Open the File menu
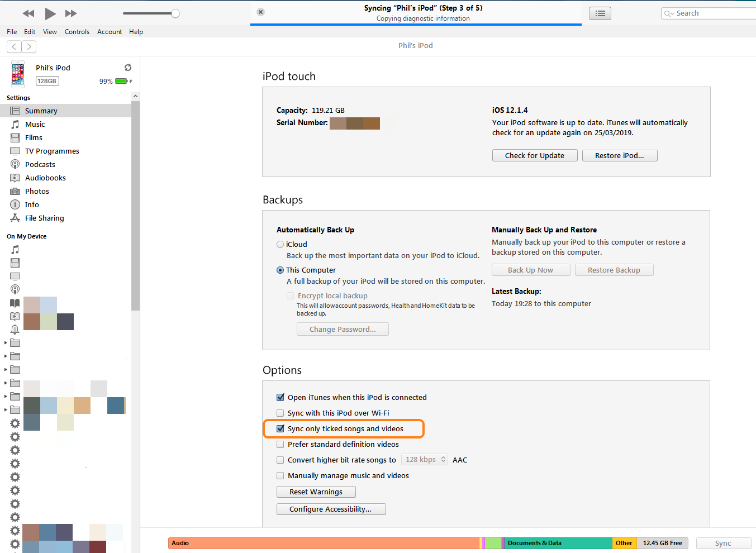The height and width of the screenshot is (553, 756). pos(12,32)
